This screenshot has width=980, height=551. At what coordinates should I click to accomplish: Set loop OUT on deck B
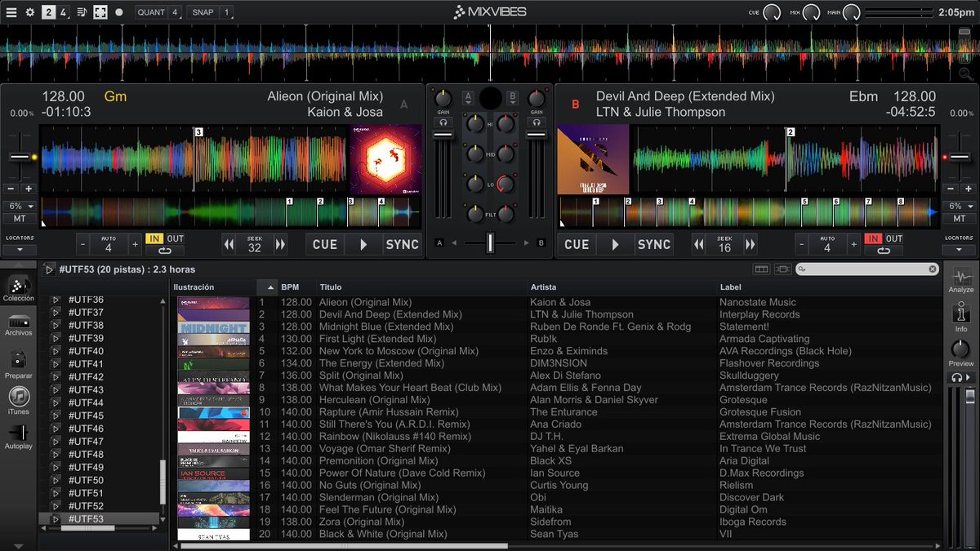click(894, 238)
